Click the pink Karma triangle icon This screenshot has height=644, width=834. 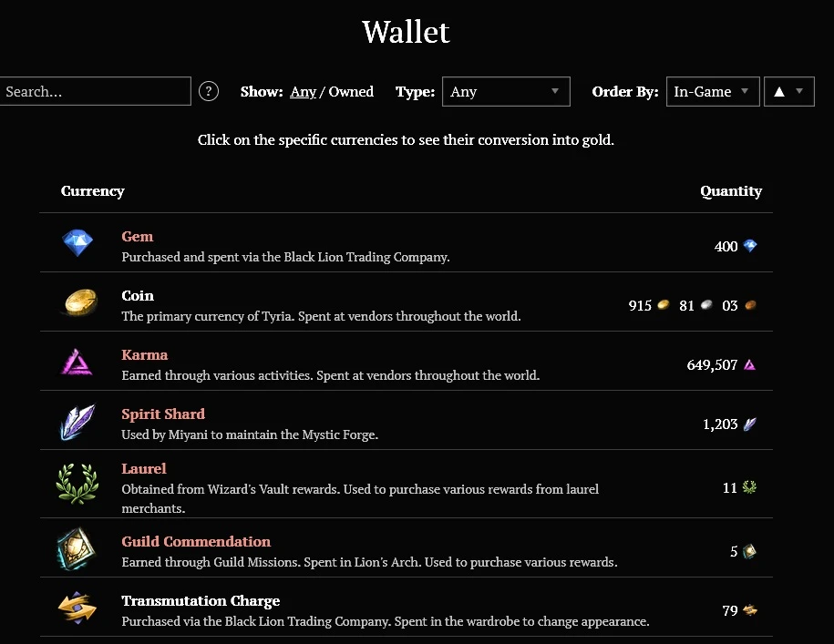[x=77, y=363]
